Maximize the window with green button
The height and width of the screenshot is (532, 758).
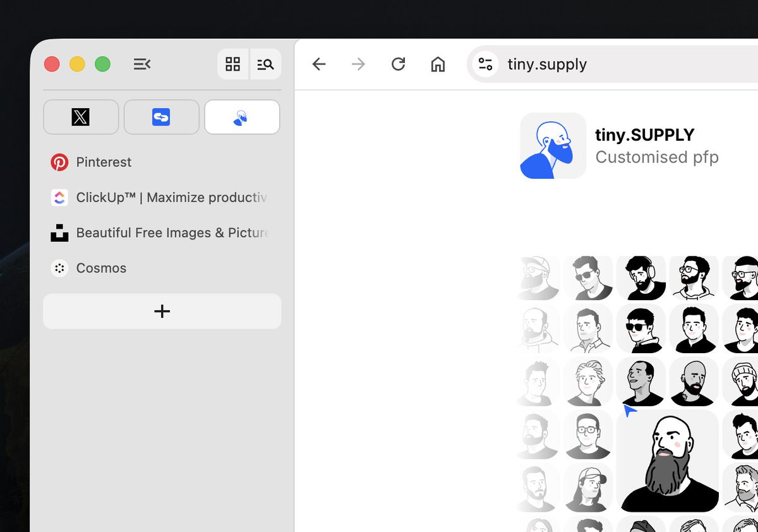pyautogui.click(x=102, y=64)
